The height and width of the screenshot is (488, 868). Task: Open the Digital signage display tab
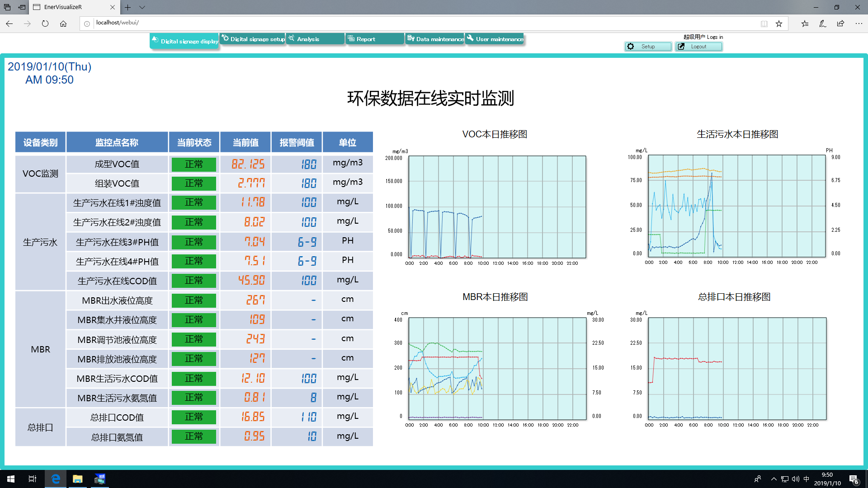184,41
